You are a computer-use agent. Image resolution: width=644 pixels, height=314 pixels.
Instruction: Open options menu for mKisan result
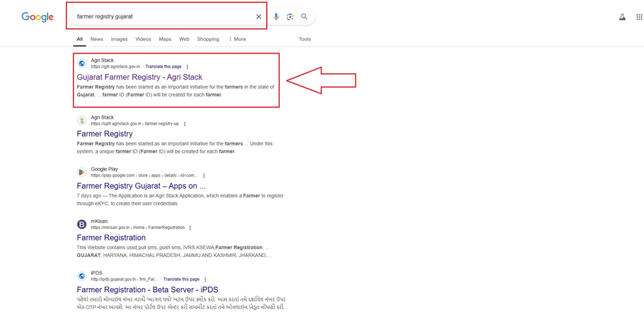click(190, 228)
